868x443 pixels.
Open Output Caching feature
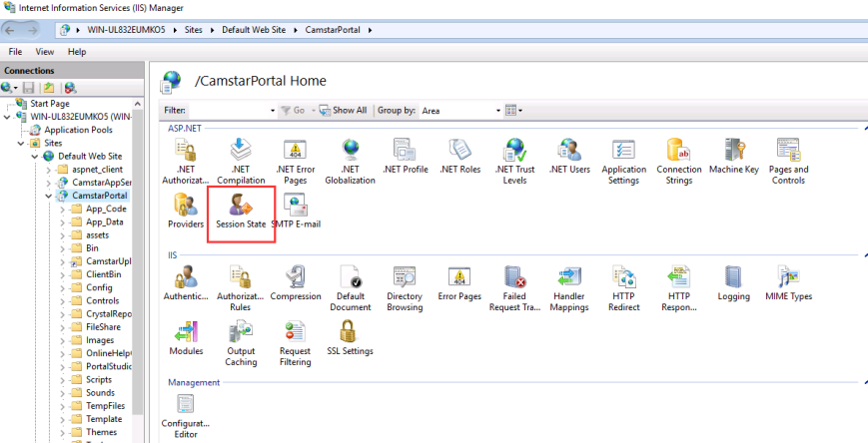[x=241, y=343]
